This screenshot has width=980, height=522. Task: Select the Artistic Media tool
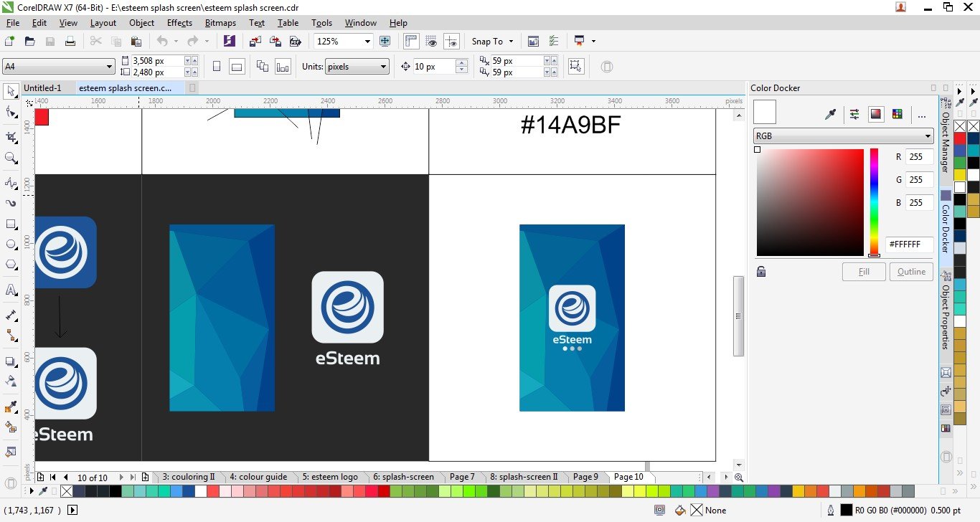point(11,203)
